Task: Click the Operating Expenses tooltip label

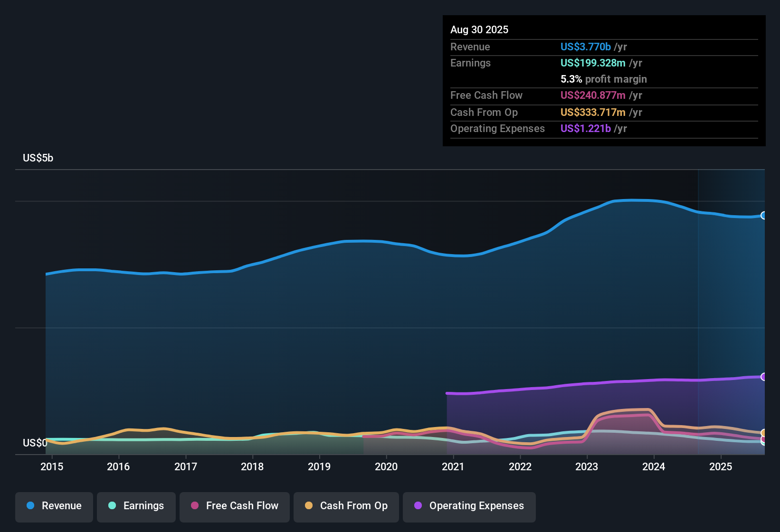Action: pyautogui.click(x=497, y=129)
